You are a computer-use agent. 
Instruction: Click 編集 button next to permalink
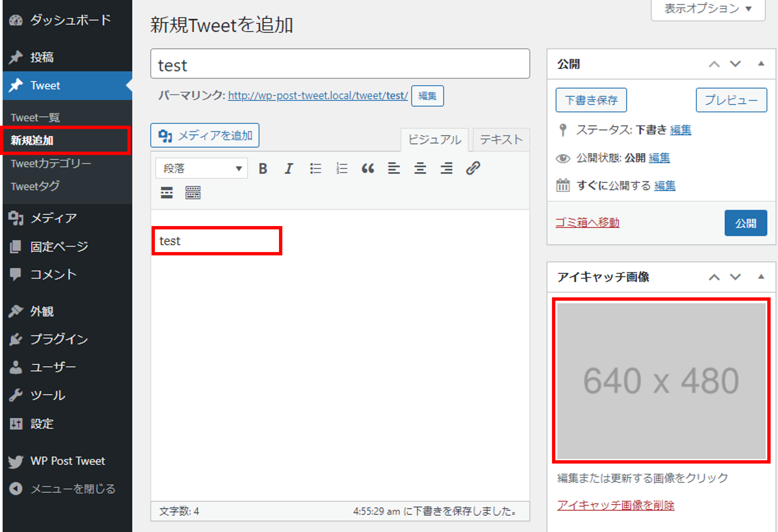(427, 96)
